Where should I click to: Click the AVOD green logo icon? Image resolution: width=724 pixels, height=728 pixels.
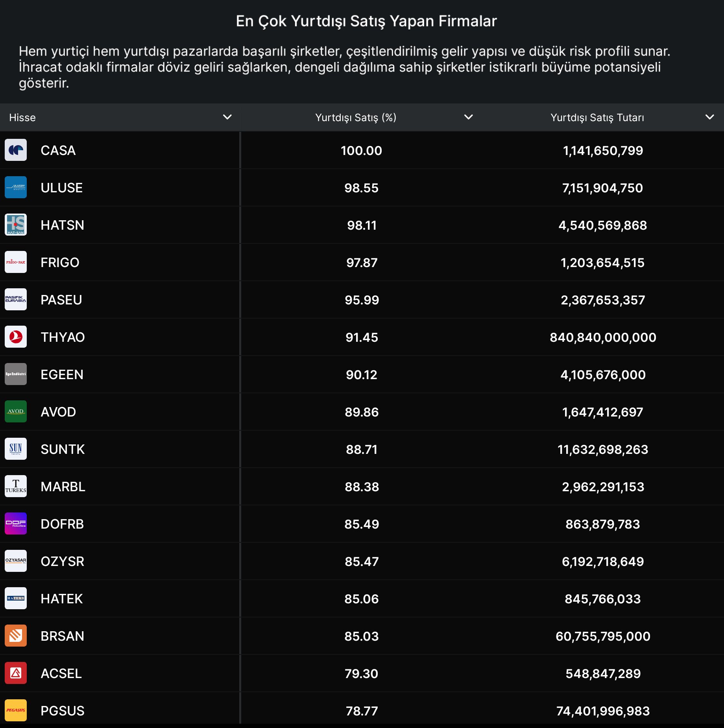tap(16, 412)
